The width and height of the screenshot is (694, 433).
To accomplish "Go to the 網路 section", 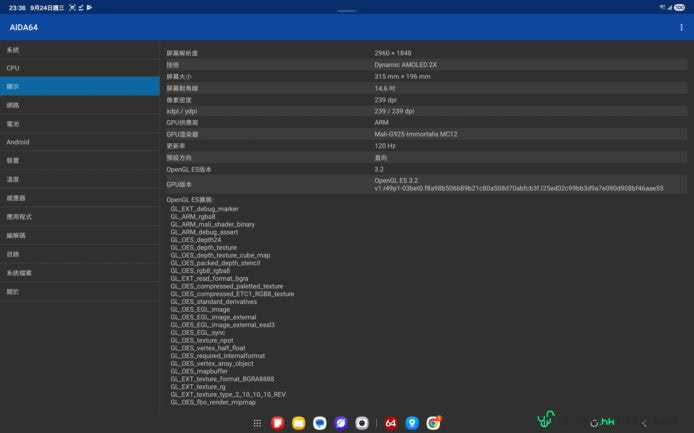I will pos(80,105).
